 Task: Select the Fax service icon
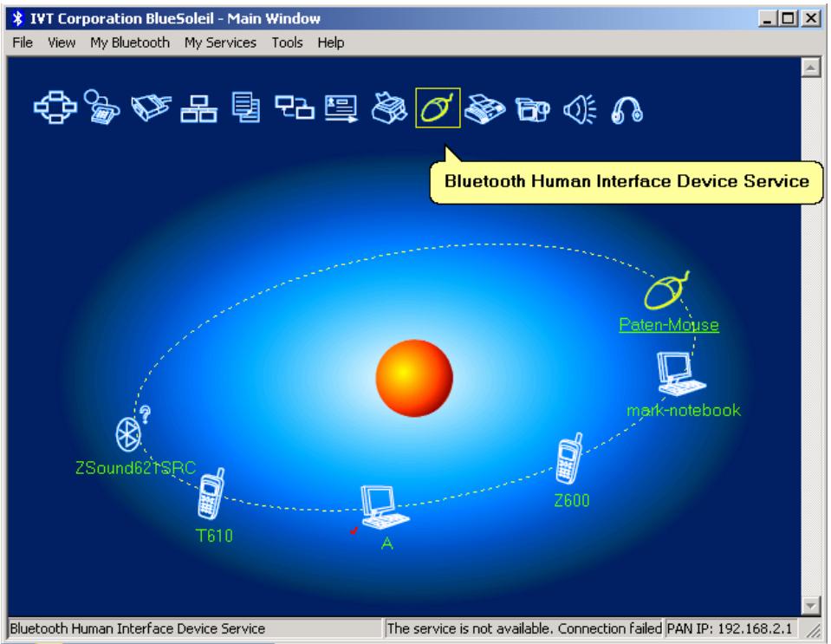point(484,108)
